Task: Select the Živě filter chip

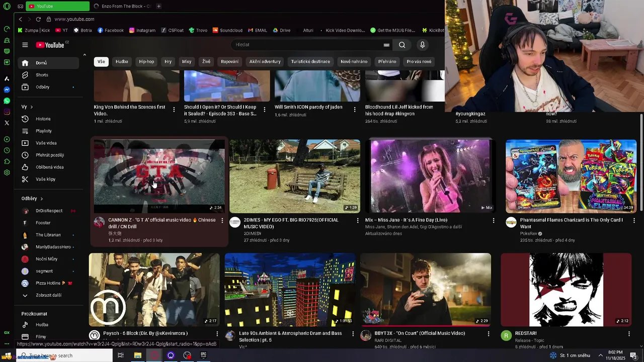Action: coord(206,61)
